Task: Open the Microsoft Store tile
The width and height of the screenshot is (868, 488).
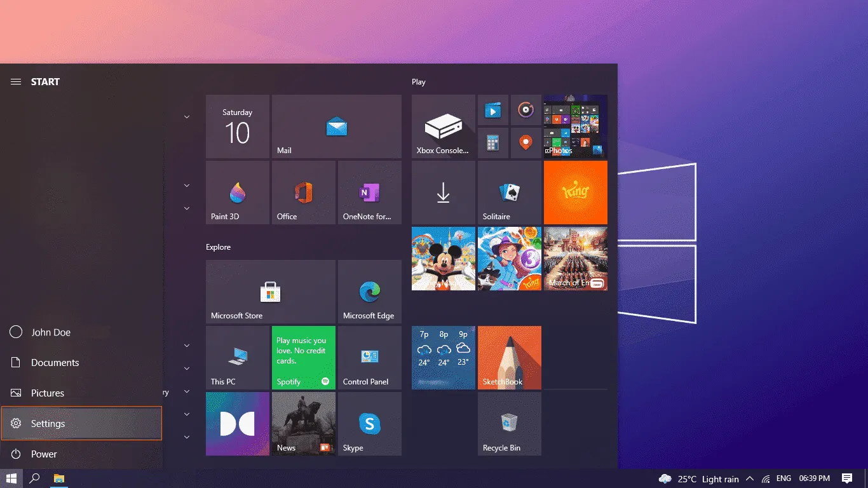Action: click(x=271, y=292)
